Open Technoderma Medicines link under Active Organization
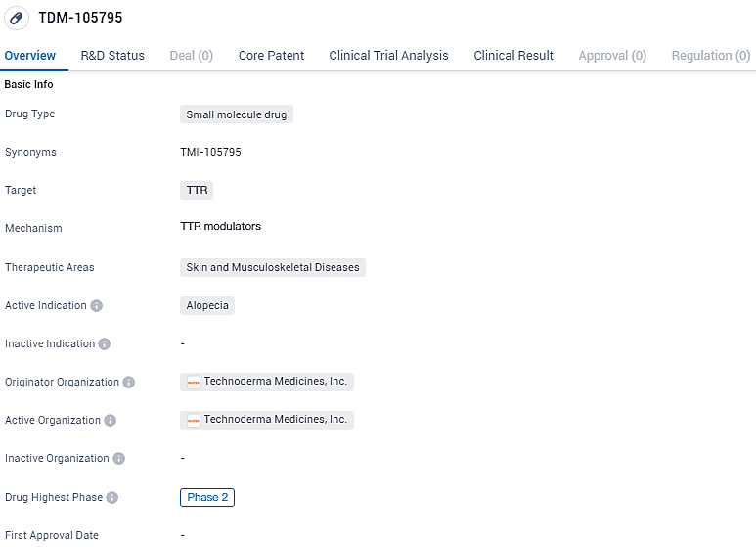Screen dimensions: 756x547 [275, 420]
